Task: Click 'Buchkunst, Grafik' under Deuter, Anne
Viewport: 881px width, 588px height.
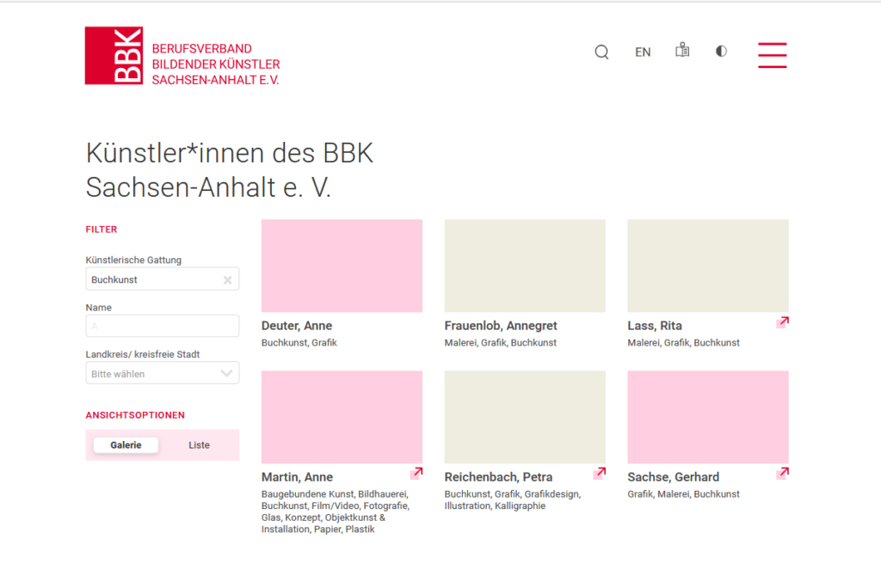Action: point(299,343)
